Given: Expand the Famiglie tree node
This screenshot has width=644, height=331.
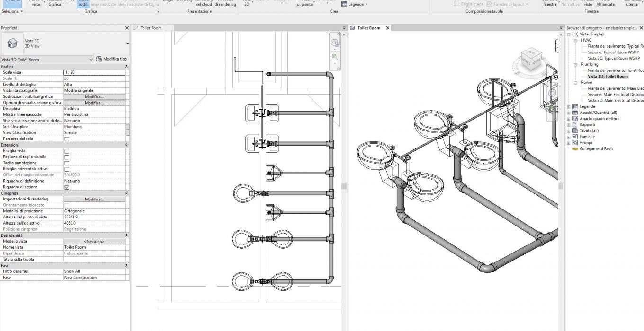Looking at the screenshot, I should [569, 137].
